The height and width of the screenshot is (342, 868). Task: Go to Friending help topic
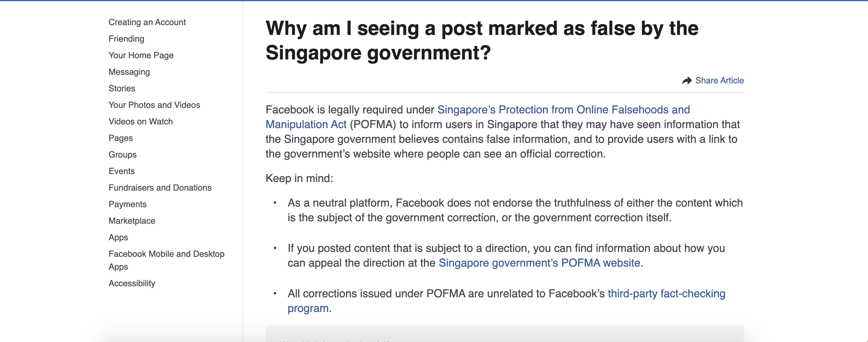pyautogui.click(x=126, y=39)
